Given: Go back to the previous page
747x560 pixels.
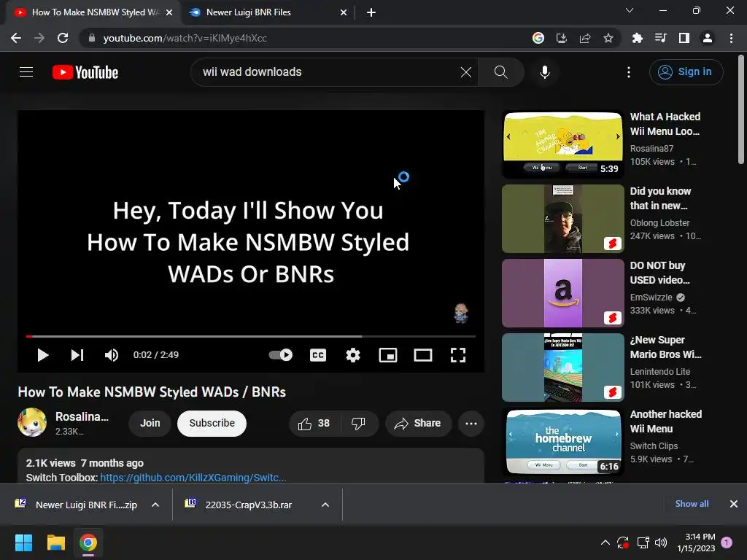Looking at the screenshot, I should 16,38.
